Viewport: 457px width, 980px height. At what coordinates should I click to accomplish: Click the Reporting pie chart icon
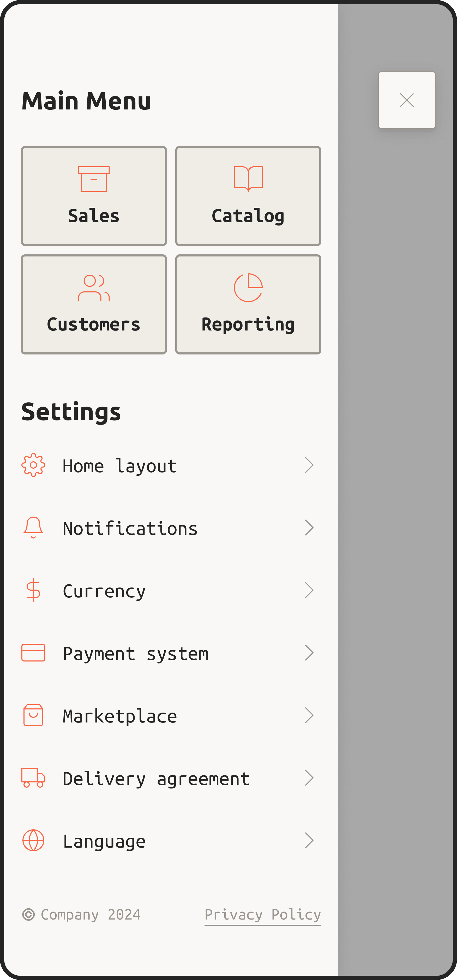click(x=248, y=287)
